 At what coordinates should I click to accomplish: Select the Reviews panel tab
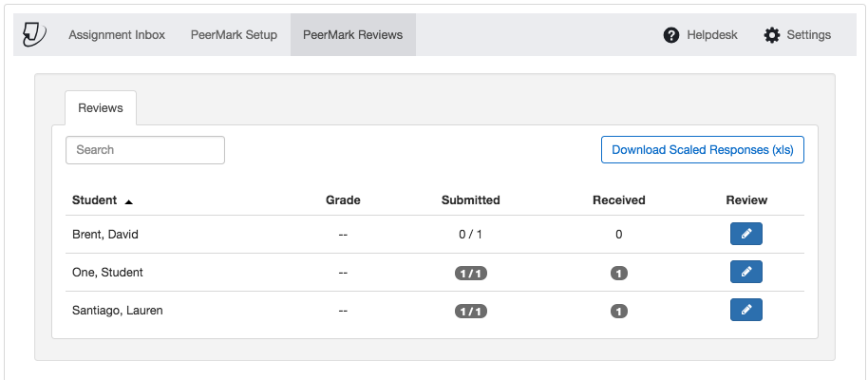click(101, 108)
